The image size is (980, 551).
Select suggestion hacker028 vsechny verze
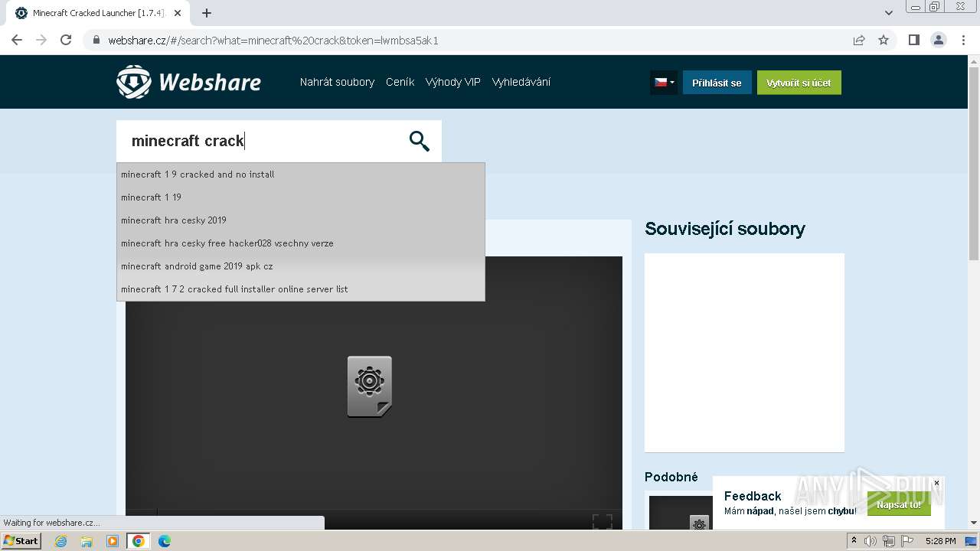[301, 243]
